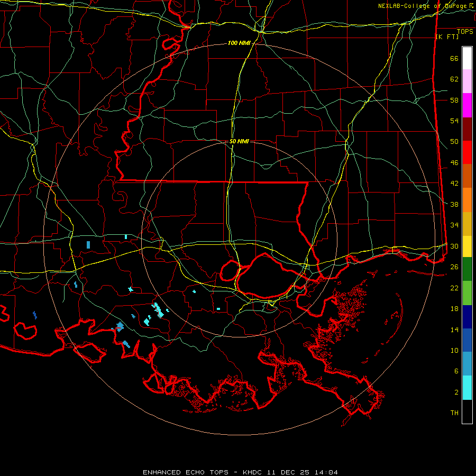Click the '66' legend value
Screen dimensions: 476x476
click(x=454, y=59)
